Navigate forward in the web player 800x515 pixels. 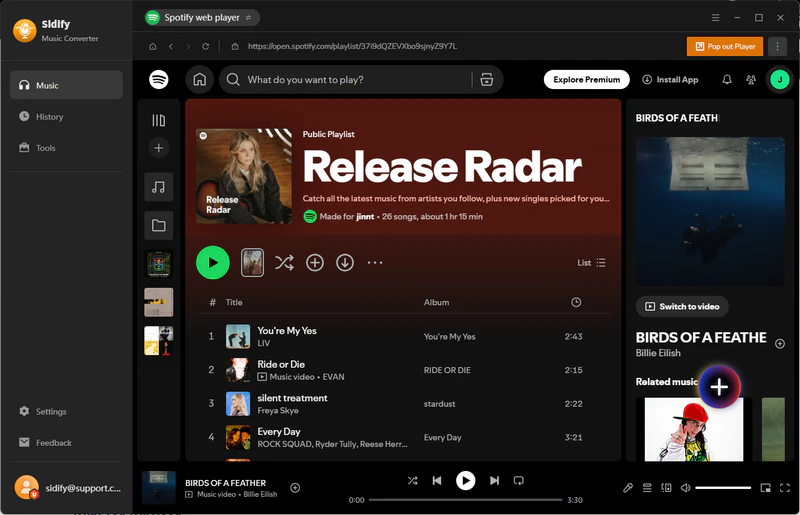[188, 46]
